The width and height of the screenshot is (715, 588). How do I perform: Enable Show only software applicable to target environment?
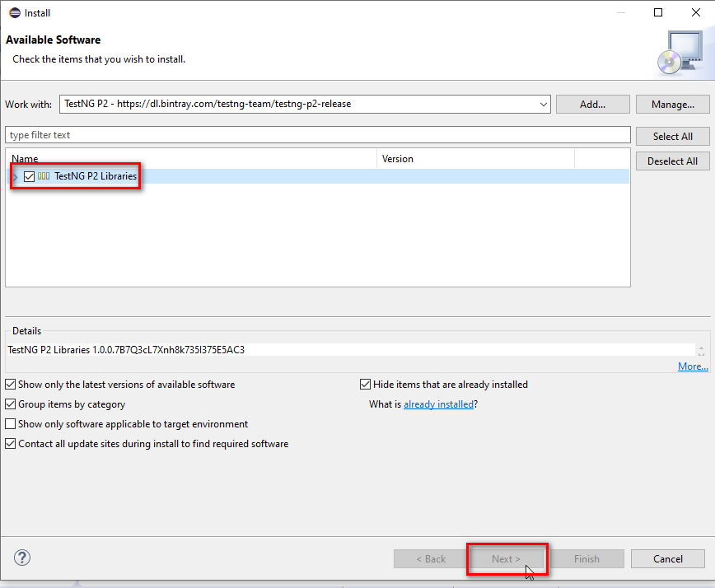coord(11,424)
